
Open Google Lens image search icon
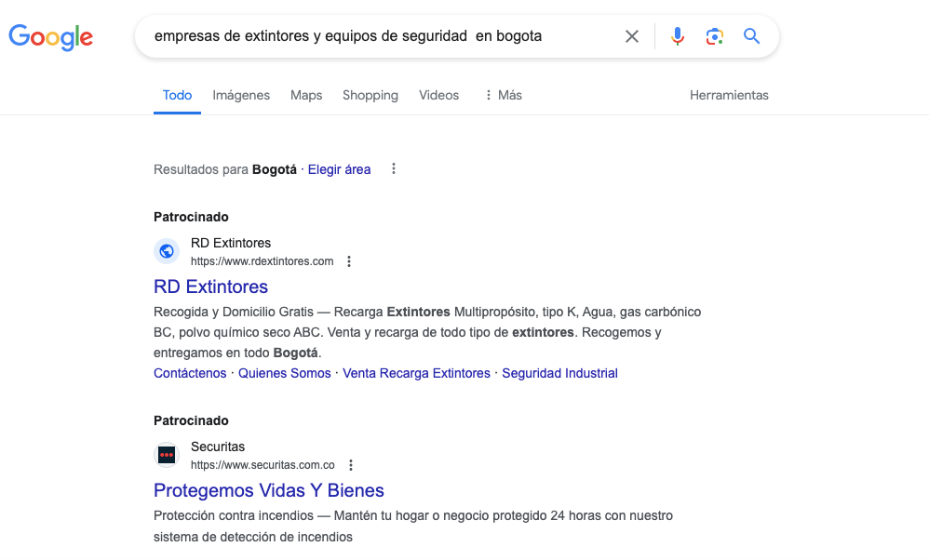coord(715,36)
